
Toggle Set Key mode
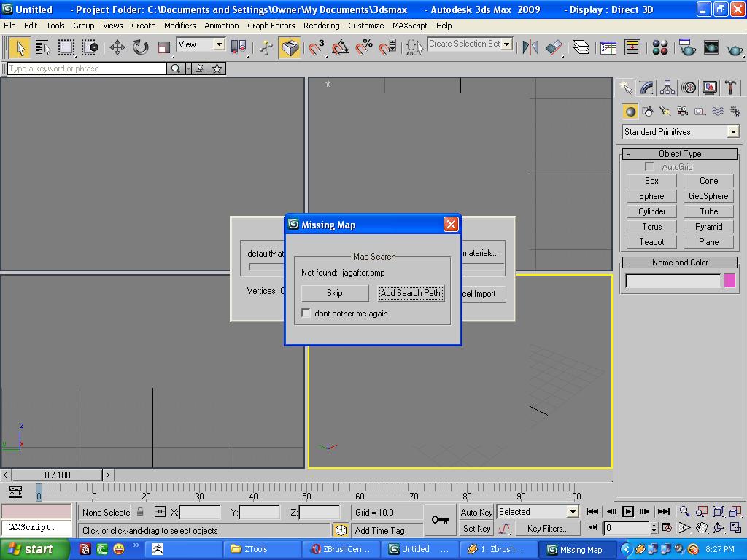coord(476,528)
